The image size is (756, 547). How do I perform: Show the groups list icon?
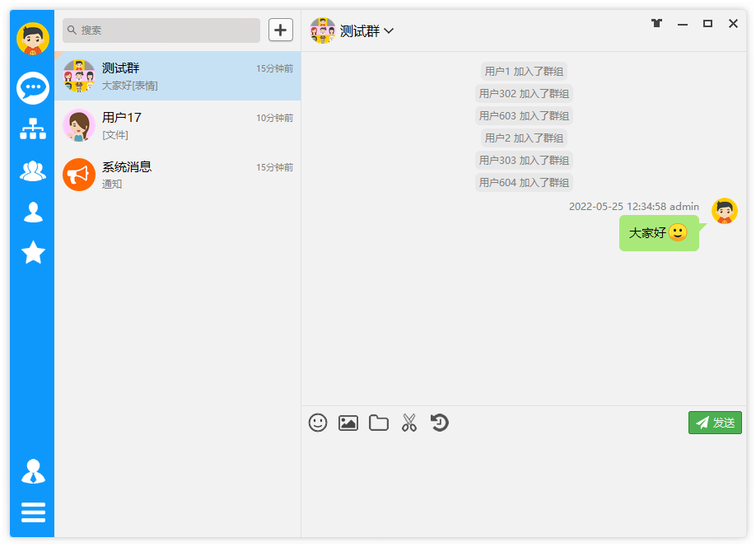tap(33, 171)
